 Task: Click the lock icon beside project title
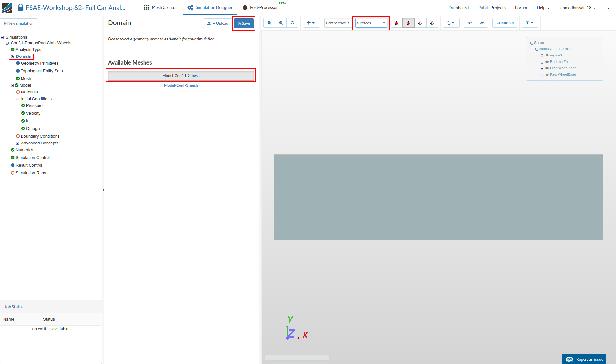(x=20, y=7)
